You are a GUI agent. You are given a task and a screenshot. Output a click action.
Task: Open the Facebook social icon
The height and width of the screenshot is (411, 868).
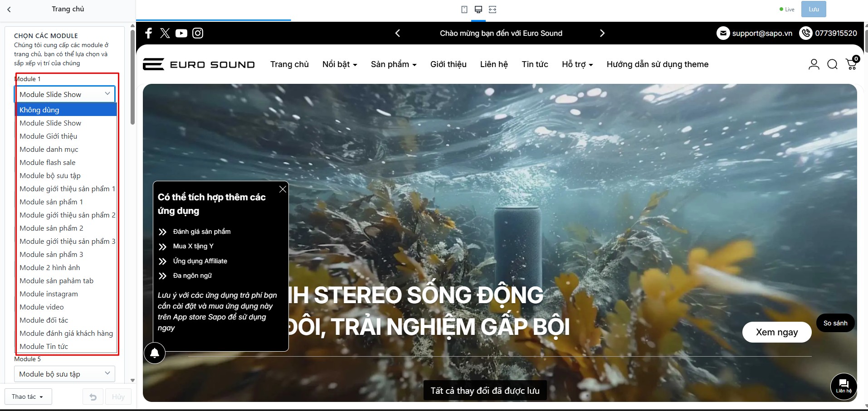(x=148, y=33)
